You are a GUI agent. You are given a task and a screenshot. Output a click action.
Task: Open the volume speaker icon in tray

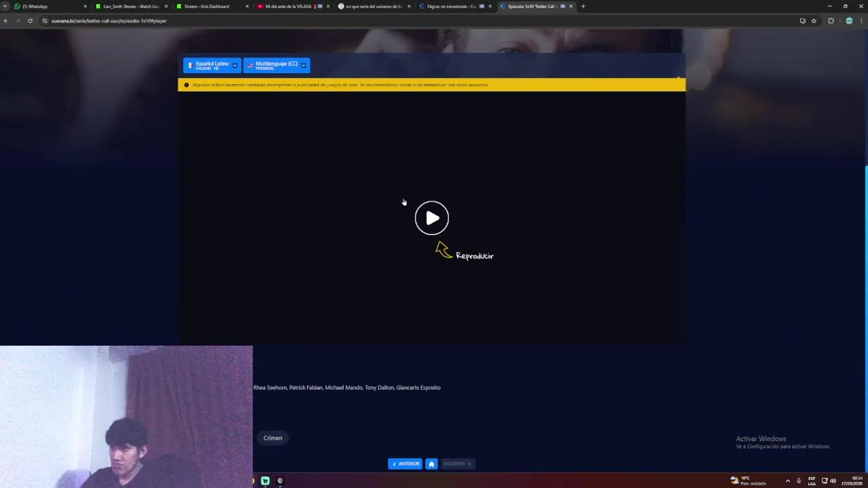833,481
